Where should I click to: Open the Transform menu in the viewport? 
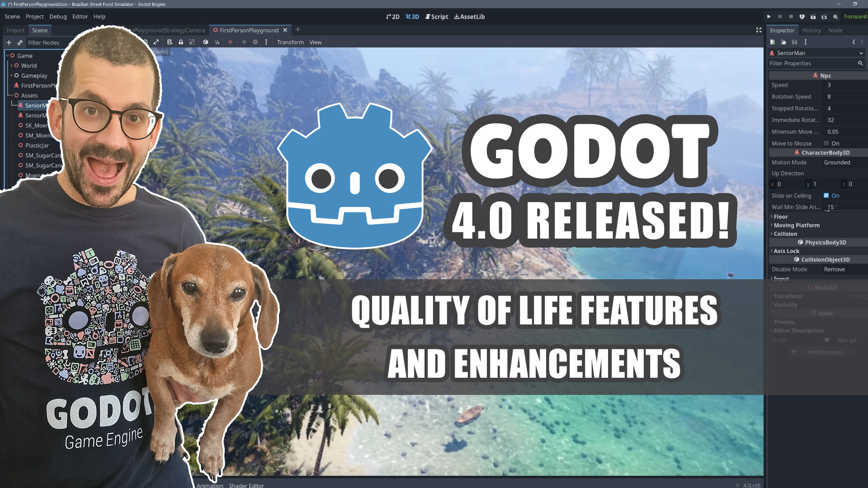(x=290, y=42)
